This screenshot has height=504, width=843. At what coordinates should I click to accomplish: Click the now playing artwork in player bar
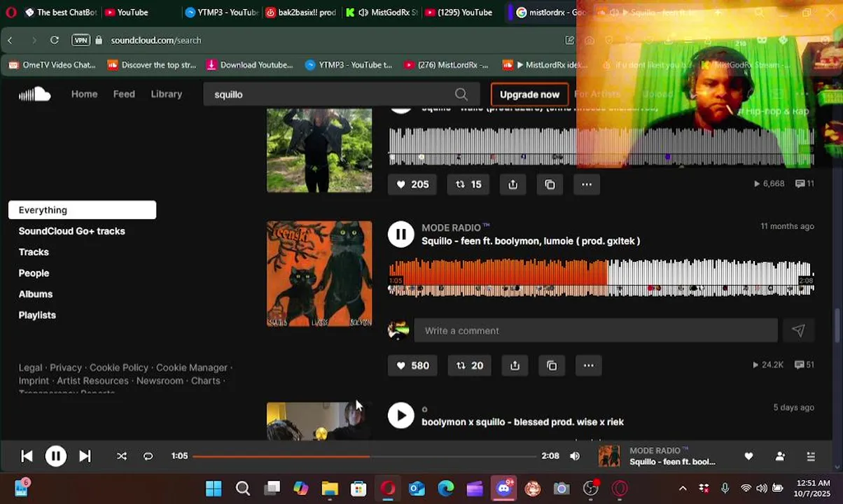point(609,456)
